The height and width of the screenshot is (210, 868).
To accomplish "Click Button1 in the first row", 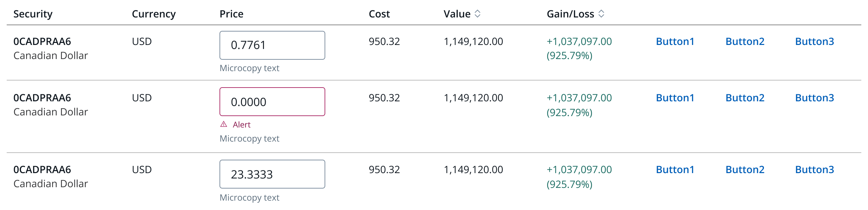I will 675,42.
